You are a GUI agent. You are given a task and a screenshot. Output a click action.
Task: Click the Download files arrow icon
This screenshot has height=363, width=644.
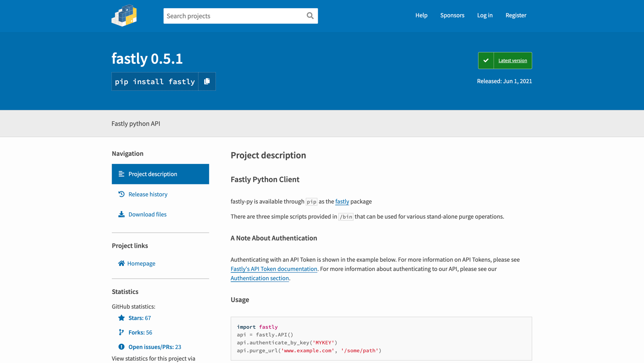[121, 214]
